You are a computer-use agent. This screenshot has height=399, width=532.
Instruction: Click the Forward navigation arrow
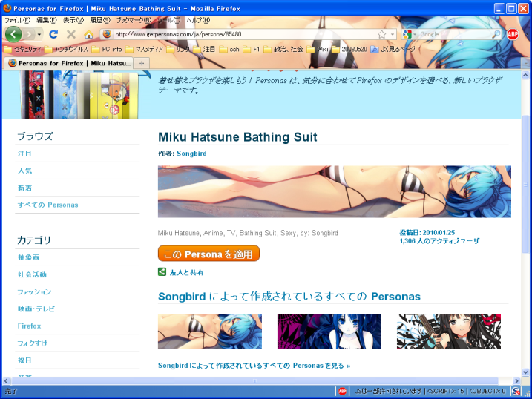(x=30, y=34)
